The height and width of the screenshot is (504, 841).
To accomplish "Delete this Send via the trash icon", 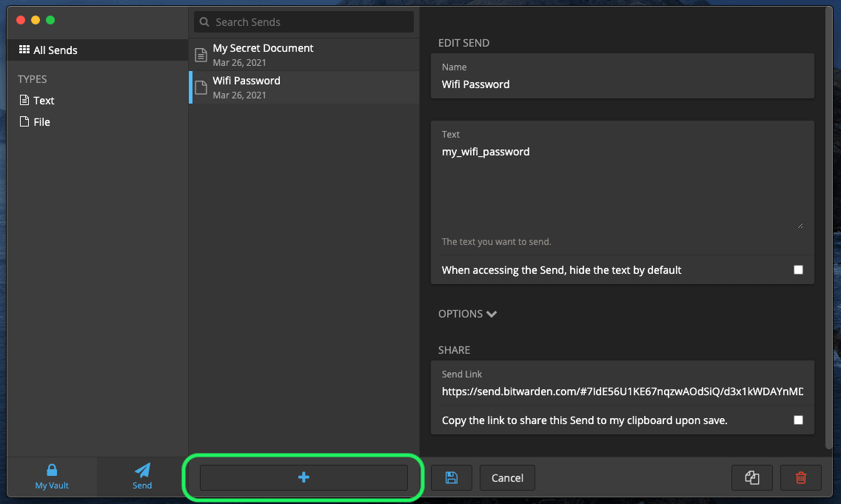I will pyautogui.click(x=800, y=477).
